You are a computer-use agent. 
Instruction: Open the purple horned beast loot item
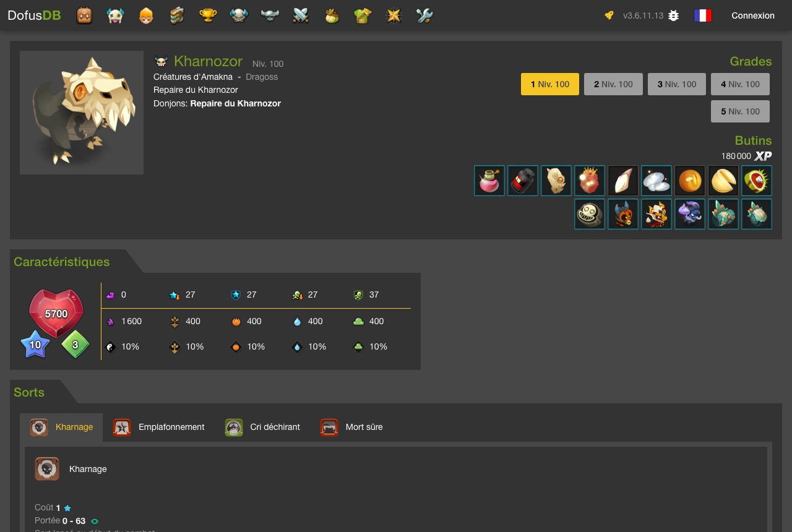coord(690,214)
